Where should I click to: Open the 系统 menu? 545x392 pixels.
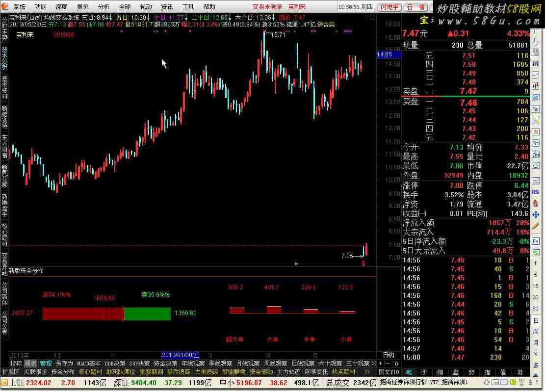20,6
